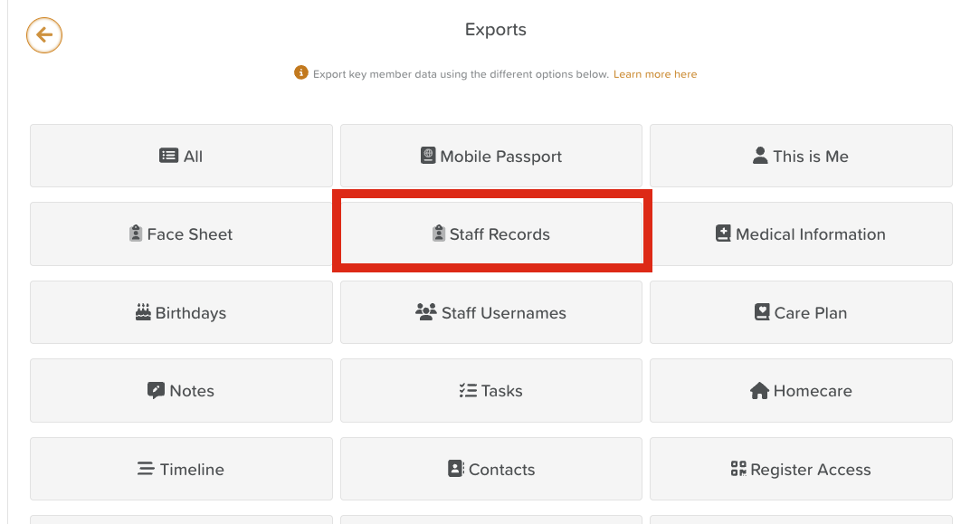This screenshot has width=980, height=524.
Task: Click the Contacts address book icon
Action: [456, 469]
